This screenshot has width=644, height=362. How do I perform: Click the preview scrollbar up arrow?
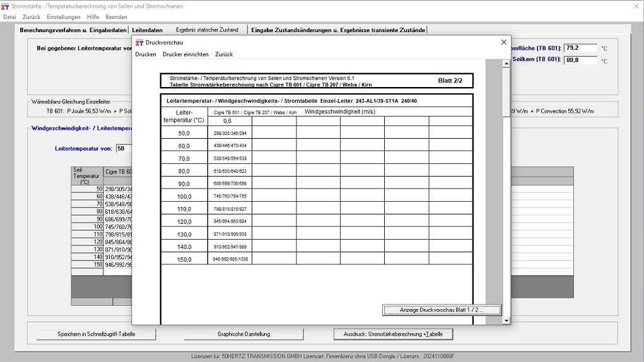click(x=506, y=64)
